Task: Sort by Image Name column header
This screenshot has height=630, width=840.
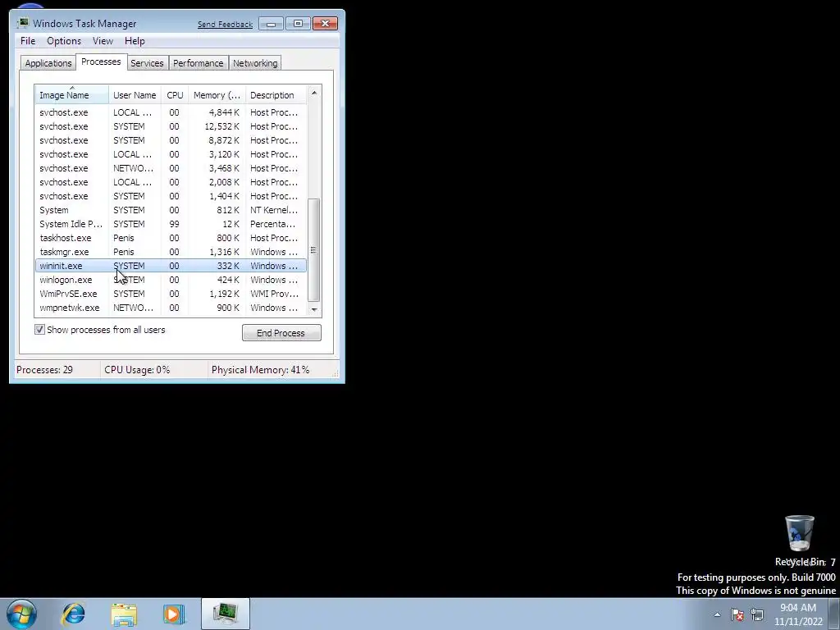Action: point(72,95)
